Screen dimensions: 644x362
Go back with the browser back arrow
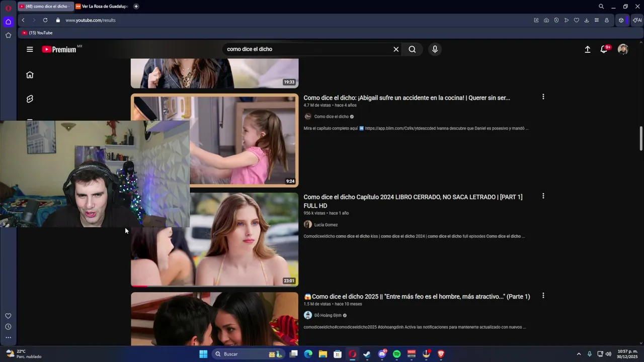(23, 20)
